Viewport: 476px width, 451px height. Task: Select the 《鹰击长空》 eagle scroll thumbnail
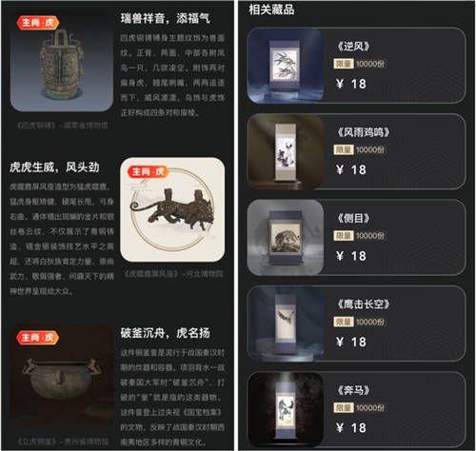tap(286, 324)
